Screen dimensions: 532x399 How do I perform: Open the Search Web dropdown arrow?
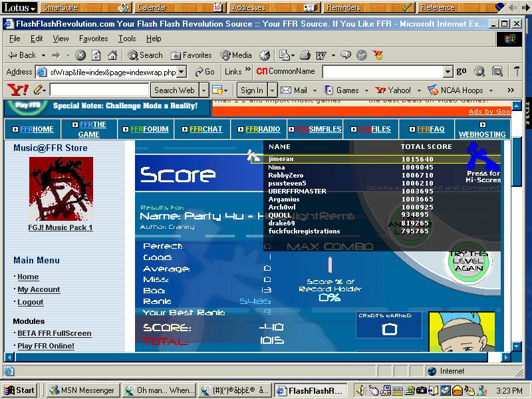[203, 90]
